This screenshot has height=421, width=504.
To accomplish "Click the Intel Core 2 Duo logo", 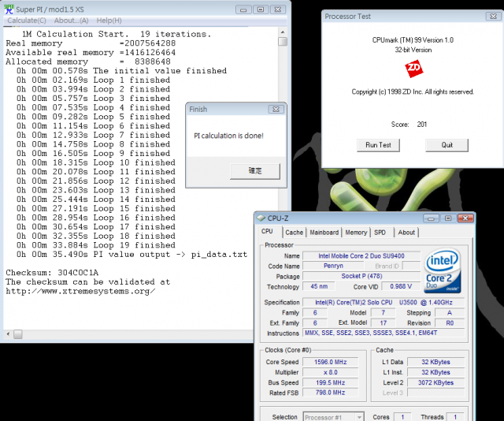I will (x=443, y=270).
